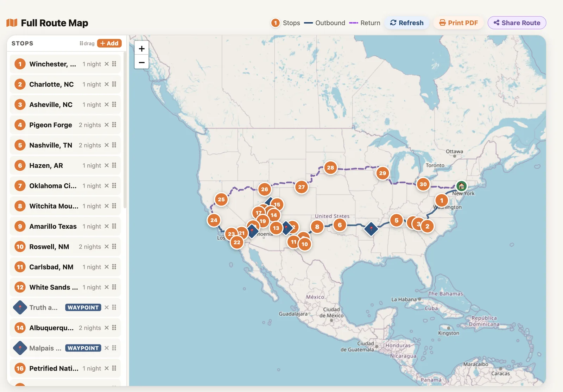Image resolution: width=563 pixels, height=392 pixels.
Task: Remove the Petrified Nati... stop
Action: [107, 368]
